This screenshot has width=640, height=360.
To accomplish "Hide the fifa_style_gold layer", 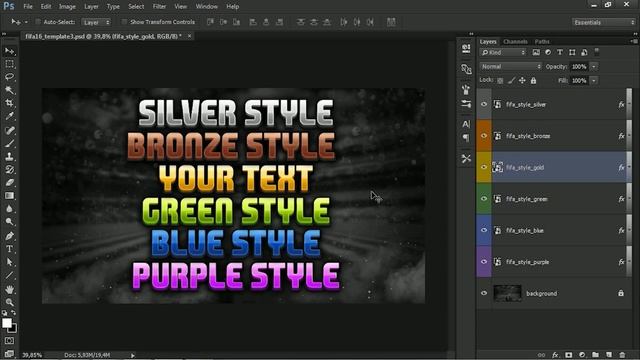I will [x=484, y=167].
